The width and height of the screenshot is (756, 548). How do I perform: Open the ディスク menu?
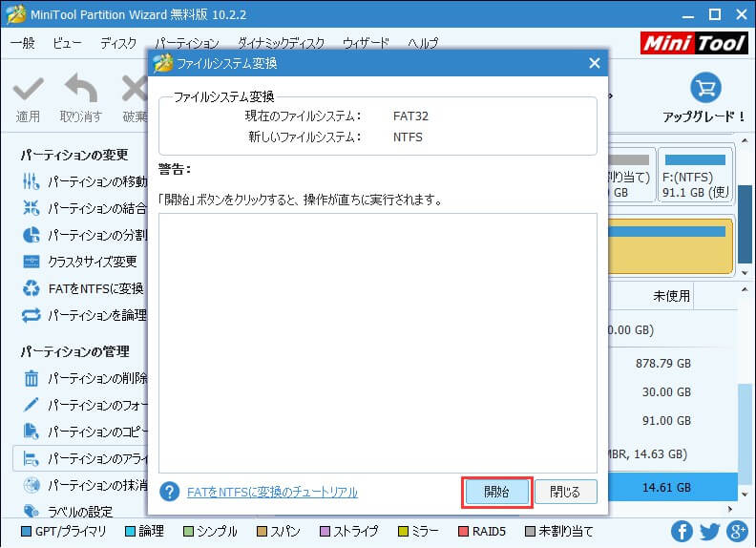pos(118,43)
